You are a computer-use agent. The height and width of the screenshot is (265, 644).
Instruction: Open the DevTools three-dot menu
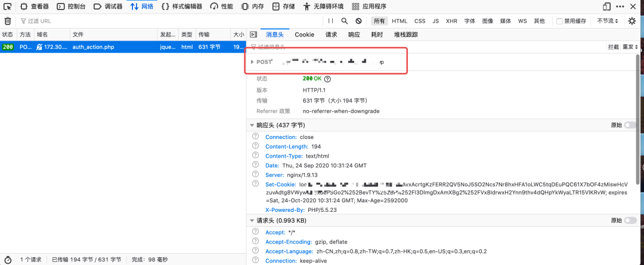click(x=620, y=7)
